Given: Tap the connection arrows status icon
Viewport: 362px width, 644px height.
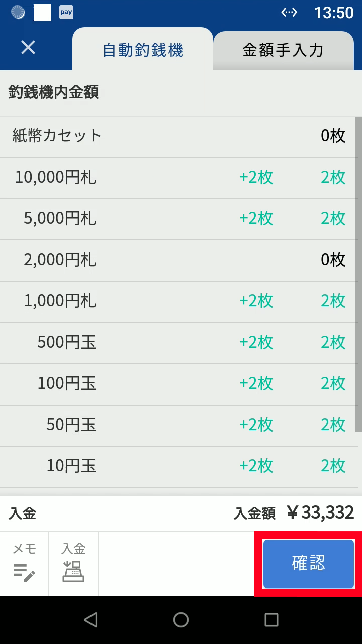Looking at the screenshot, I should [289, 12].
